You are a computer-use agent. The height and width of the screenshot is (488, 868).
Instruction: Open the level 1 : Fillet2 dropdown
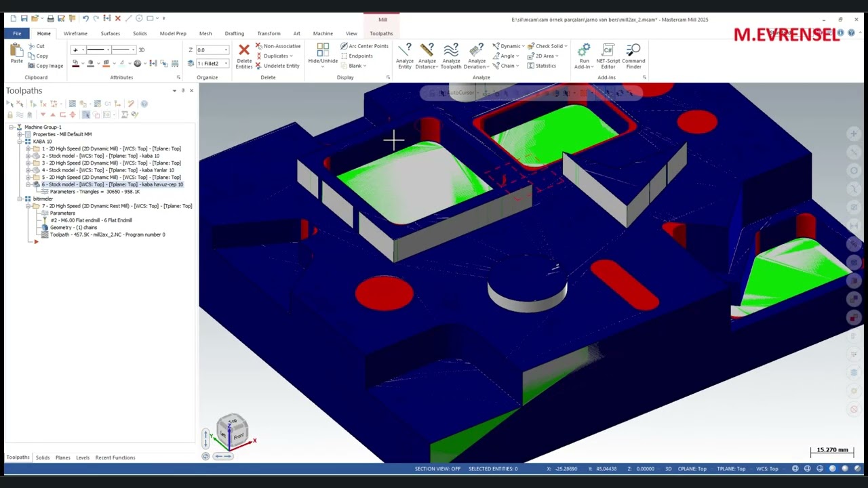tap(226, 63)
